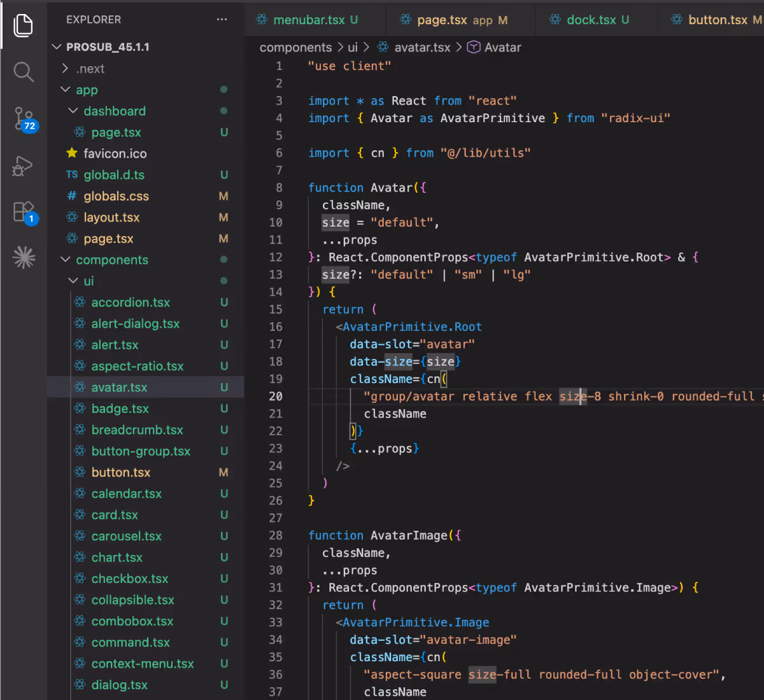Open checkbox.tsx file
Viewport: 764px width, 700px height.
click(146, 578)
